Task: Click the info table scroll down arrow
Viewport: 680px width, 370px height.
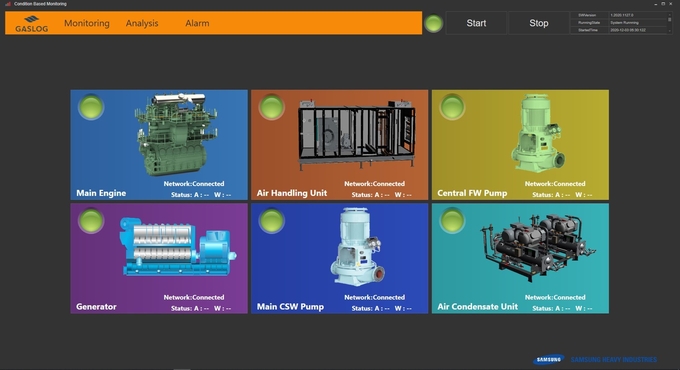Action: (670, 31)
